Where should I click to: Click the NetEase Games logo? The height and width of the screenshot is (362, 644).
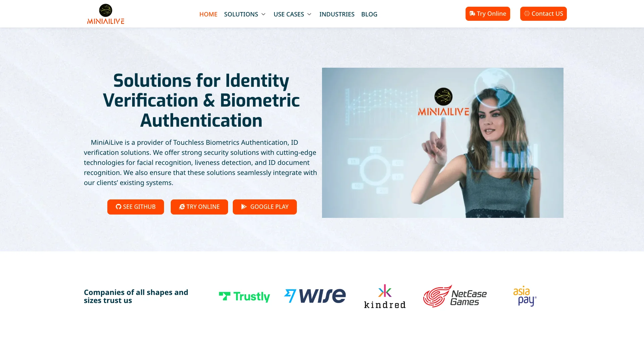(454, 296)
